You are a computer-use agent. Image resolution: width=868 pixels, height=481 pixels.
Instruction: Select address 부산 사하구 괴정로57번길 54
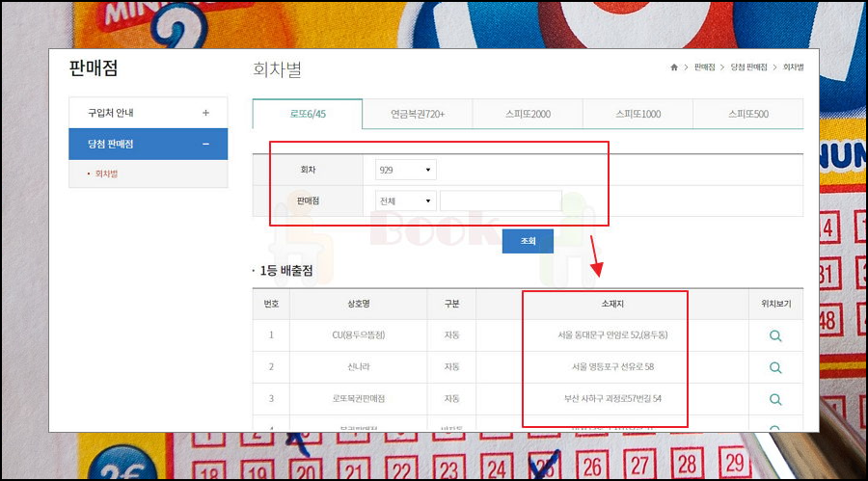(x=612, y=398)
